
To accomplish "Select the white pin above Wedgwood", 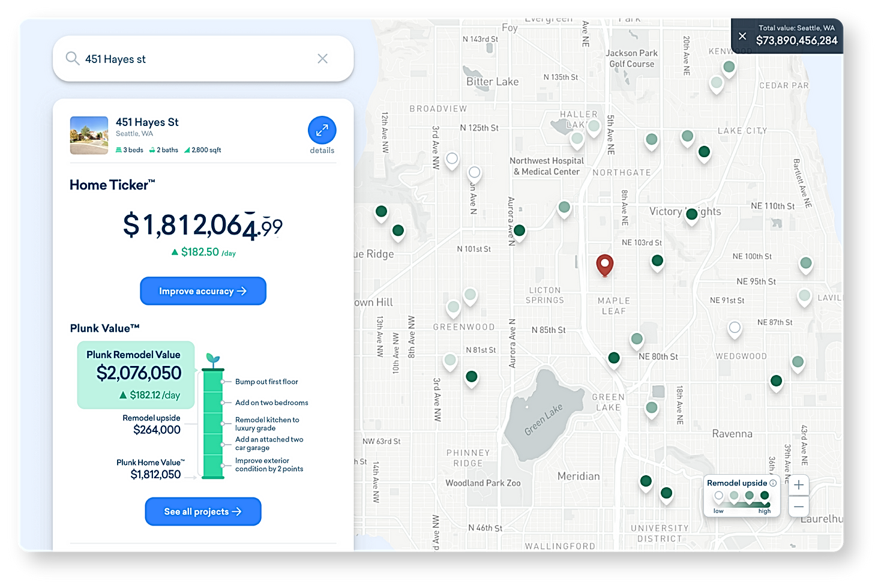I will [x=735, y=329].
